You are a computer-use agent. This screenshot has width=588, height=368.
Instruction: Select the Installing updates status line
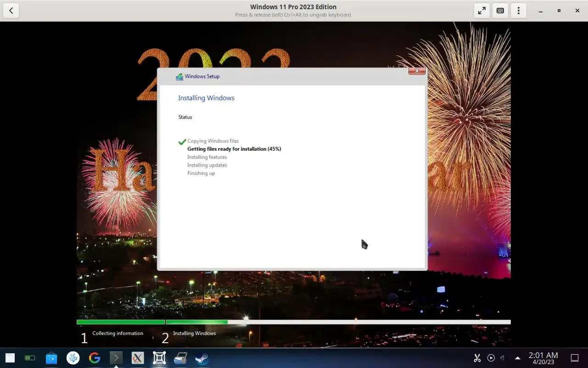pos(207,165)
